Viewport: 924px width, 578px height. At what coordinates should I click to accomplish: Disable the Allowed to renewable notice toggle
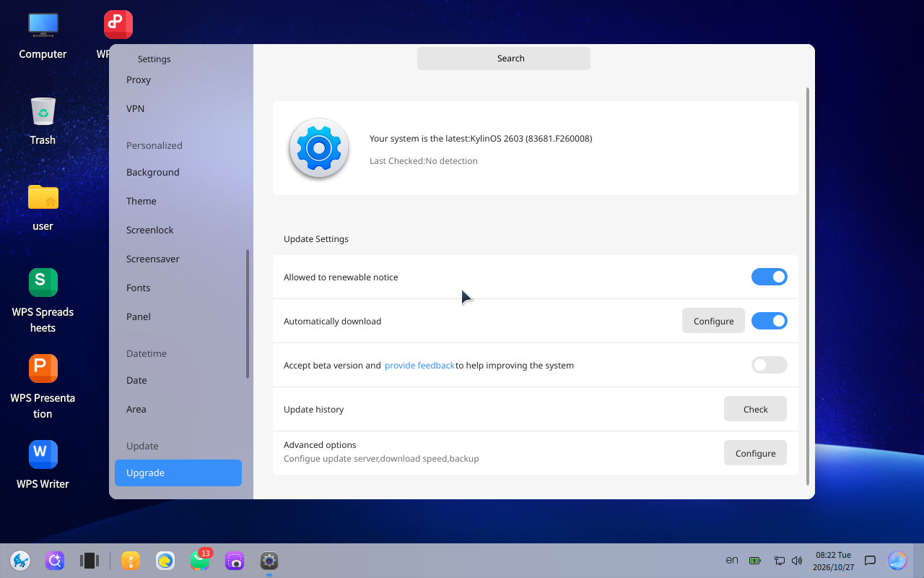770,277
